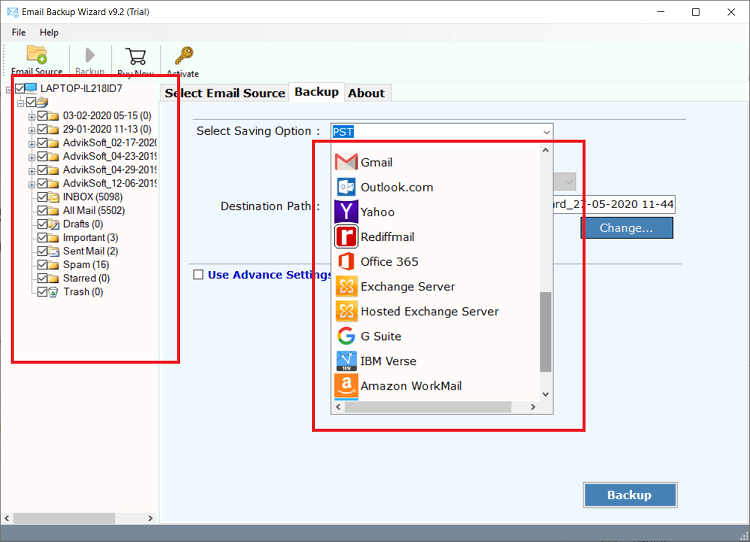
Task: Collapse the mailbox folder node under LAPTOP-IL218ID7
Action: pos(20,103)
